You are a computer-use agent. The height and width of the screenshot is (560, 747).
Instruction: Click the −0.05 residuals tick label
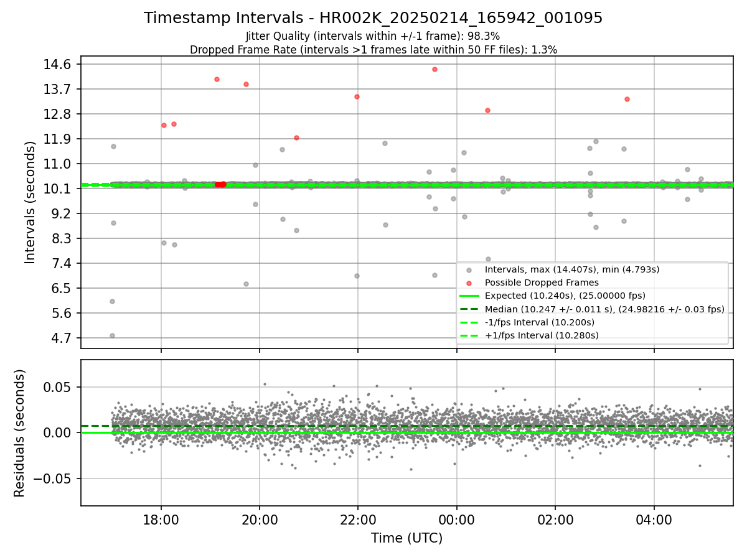(x=52, y=478)
